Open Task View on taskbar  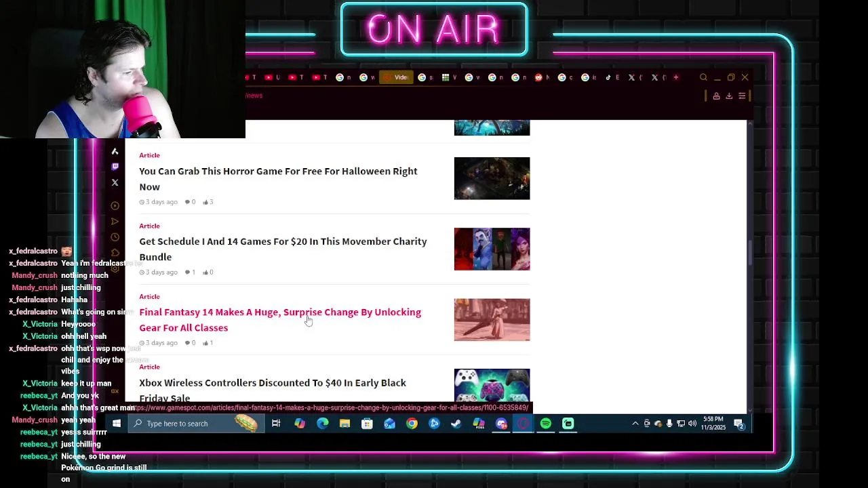click(276, 424)
